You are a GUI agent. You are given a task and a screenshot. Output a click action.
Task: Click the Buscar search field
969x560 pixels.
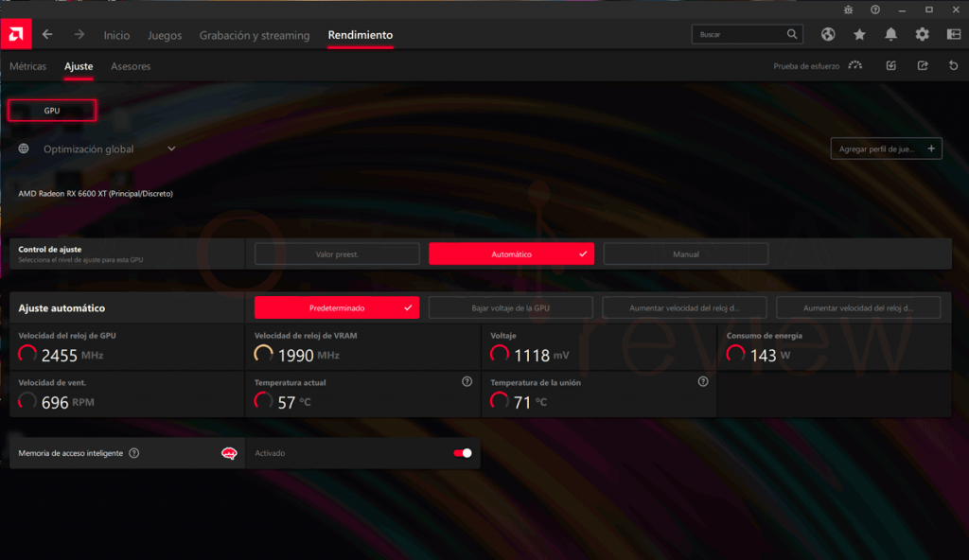pos(748,34)
